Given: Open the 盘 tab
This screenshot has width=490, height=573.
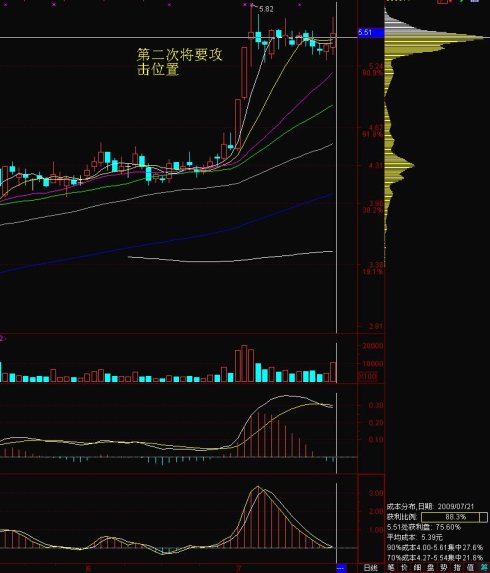Looking at the screenshot, I should click(x=430, y=568).
